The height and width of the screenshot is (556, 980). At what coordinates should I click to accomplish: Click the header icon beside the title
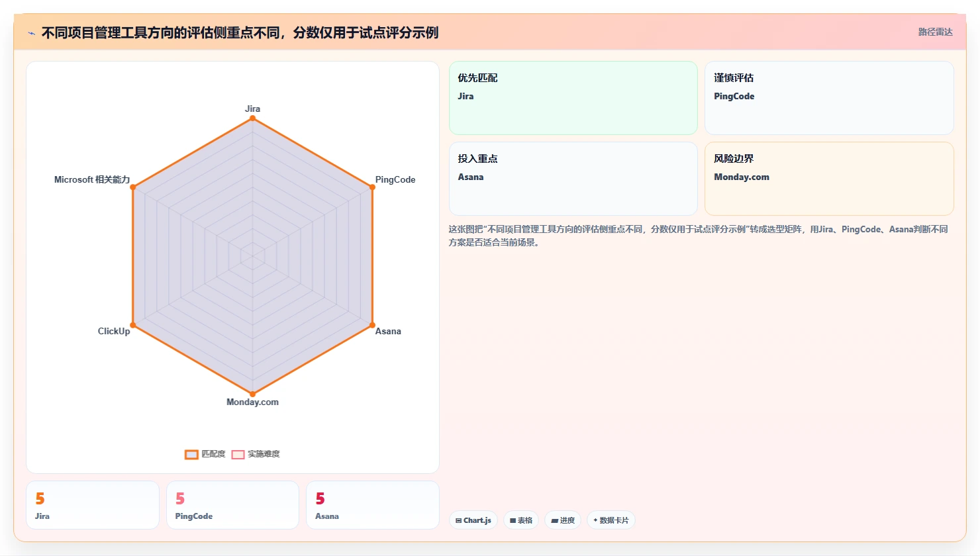[31, 33]
